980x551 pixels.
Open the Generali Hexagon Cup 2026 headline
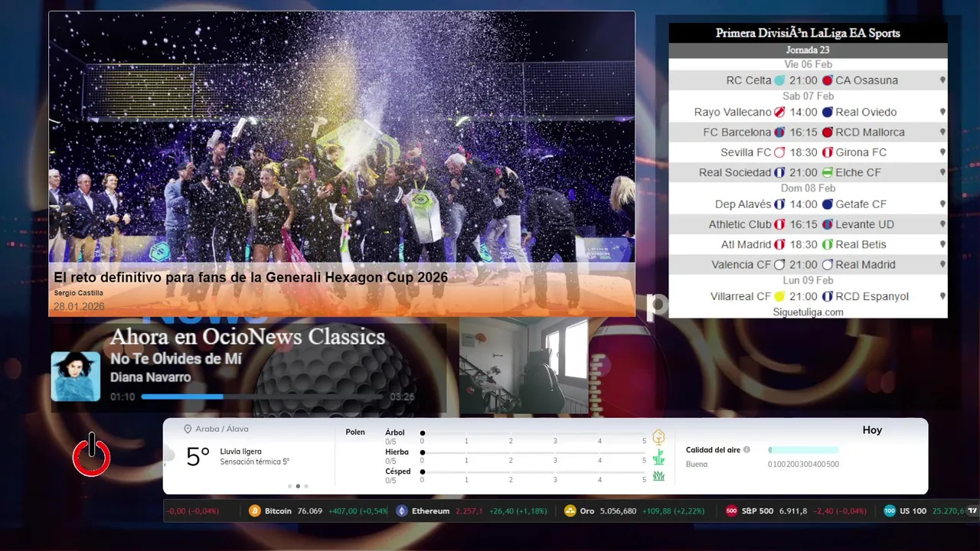point(250,277)
